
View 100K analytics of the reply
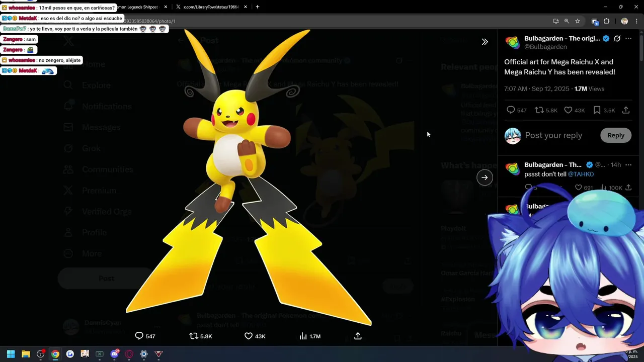[611, 188]
